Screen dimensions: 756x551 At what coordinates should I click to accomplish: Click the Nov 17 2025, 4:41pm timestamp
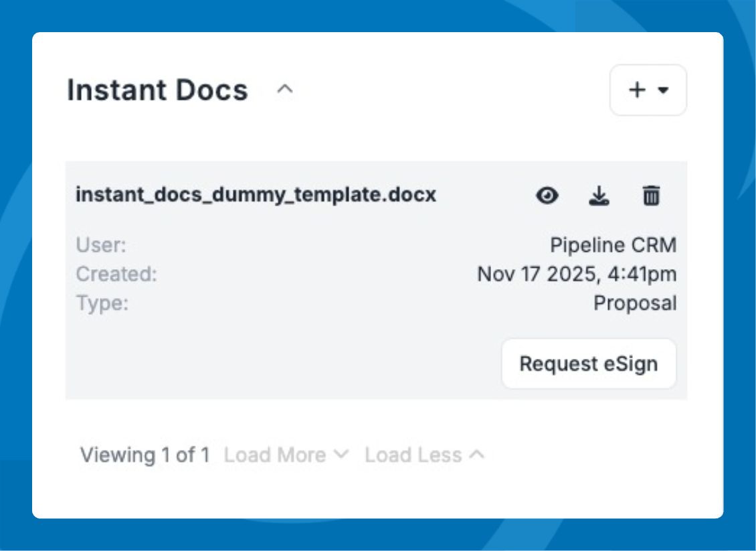coord(577,274)
